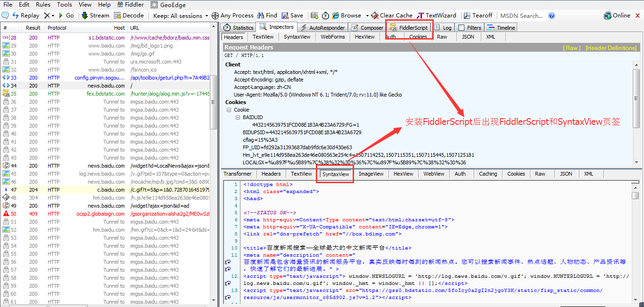
Task: Click the blue help question icon
Action: click(552, 16)
